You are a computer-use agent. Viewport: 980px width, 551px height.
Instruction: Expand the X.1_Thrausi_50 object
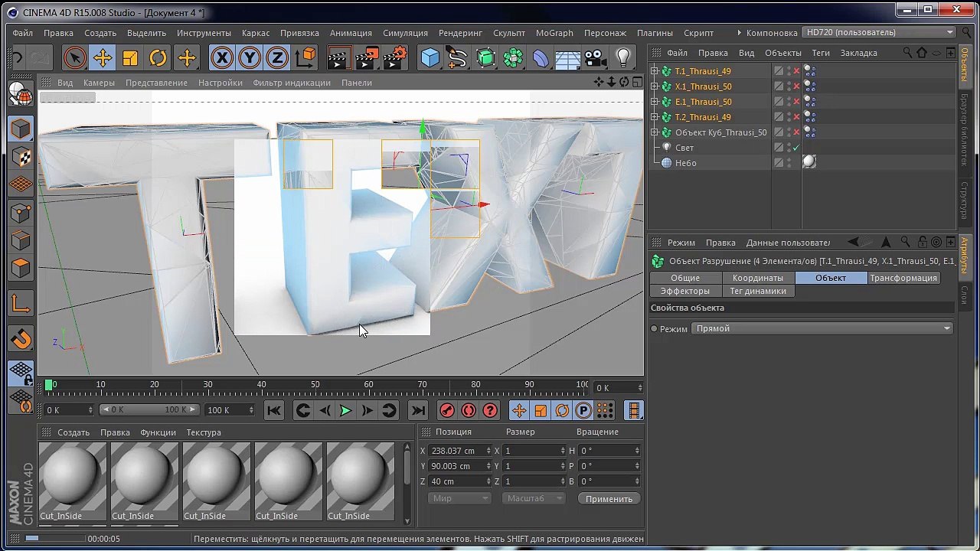point(655,86)
